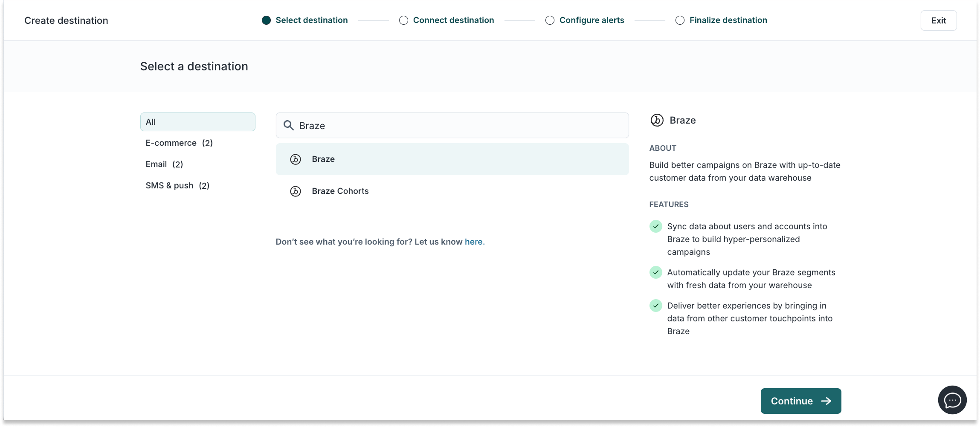This screenshot has height=427, width=980.
Task: Click the 'here' feedback link
Action: coord(473,242)
